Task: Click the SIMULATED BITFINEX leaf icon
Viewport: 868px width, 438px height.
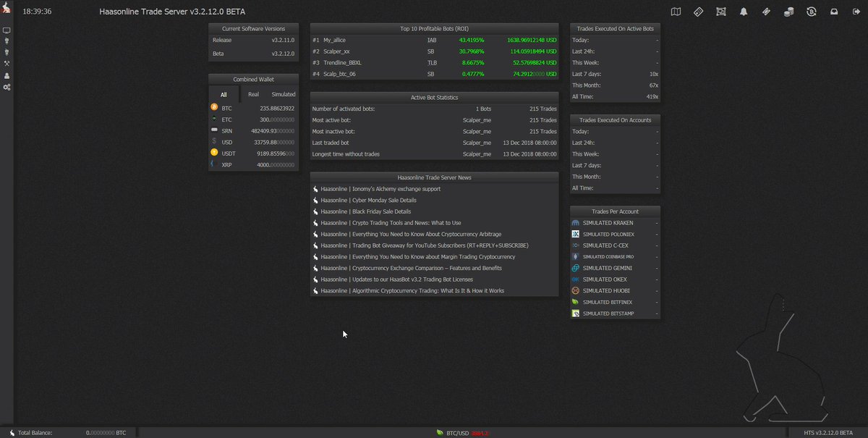Action: click(x=576, y=302)
